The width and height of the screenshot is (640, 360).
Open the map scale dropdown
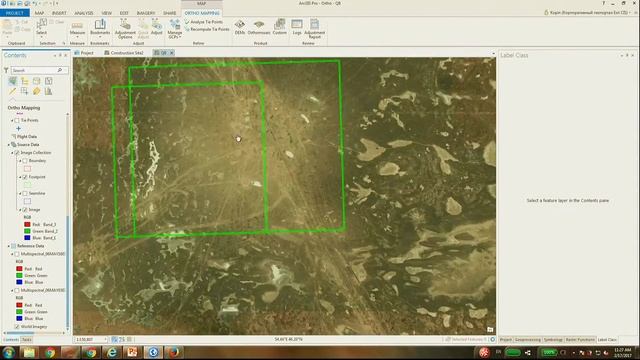(105, 340)
